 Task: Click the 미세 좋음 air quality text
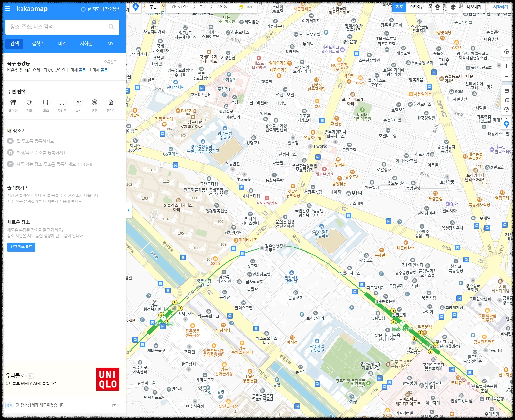tap(78, 70)
